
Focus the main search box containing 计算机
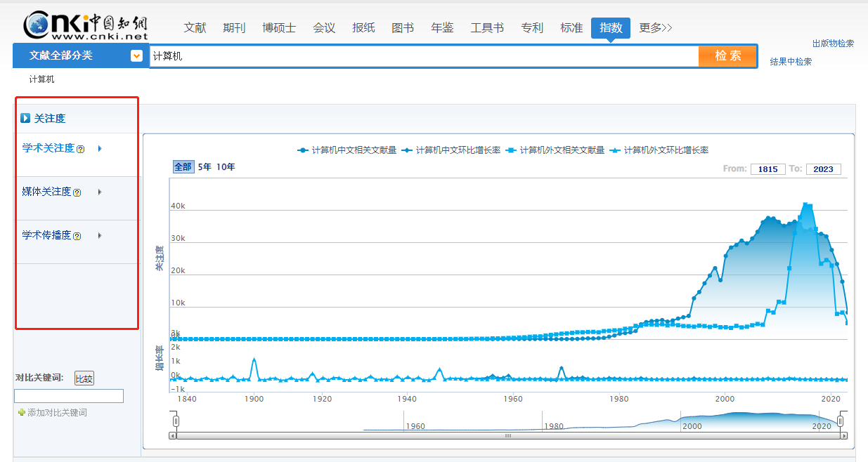pyautogui.click(x=425, y=56)
